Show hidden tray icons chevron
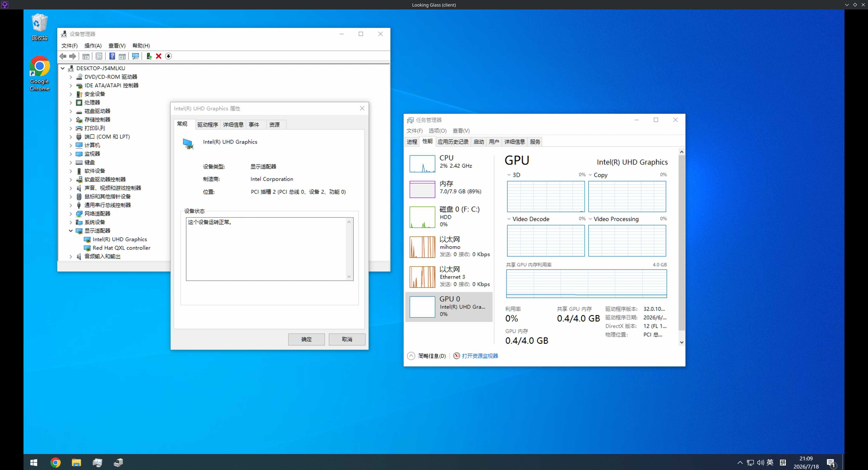The image size is (868, 470). 740,463
